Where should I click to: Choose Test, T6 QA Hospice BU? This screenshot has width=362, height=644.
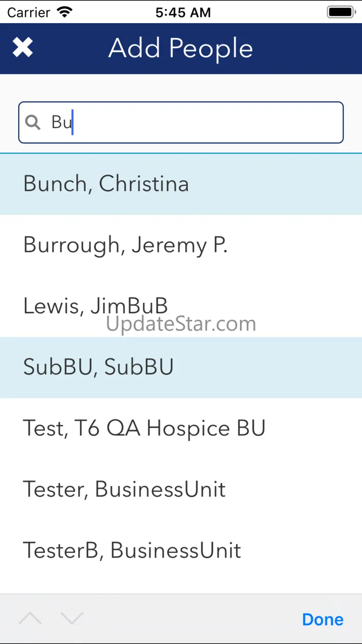point(181,429)
